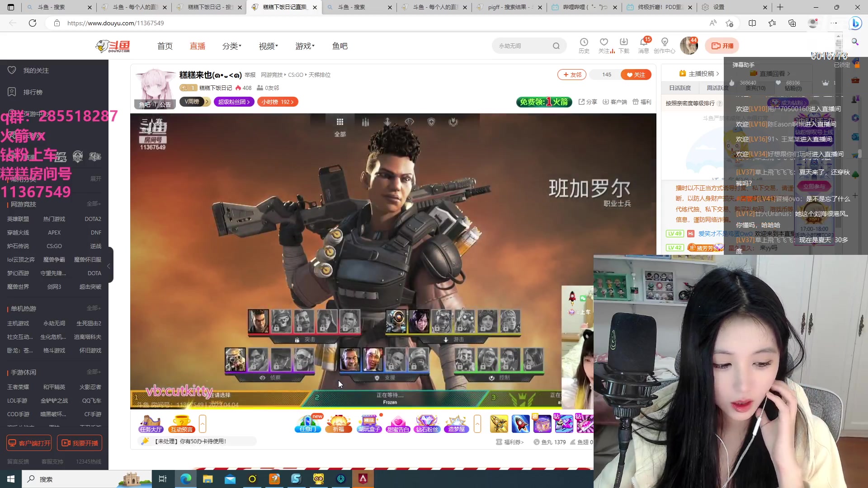Open the 关注 heart icon in header
868x488 pixels.
[x=604, y=46]
